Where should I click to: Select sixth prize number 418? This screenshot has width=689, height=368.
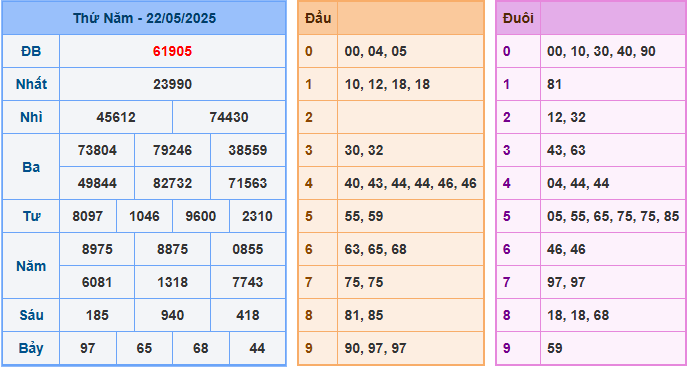tap(248, 315)
